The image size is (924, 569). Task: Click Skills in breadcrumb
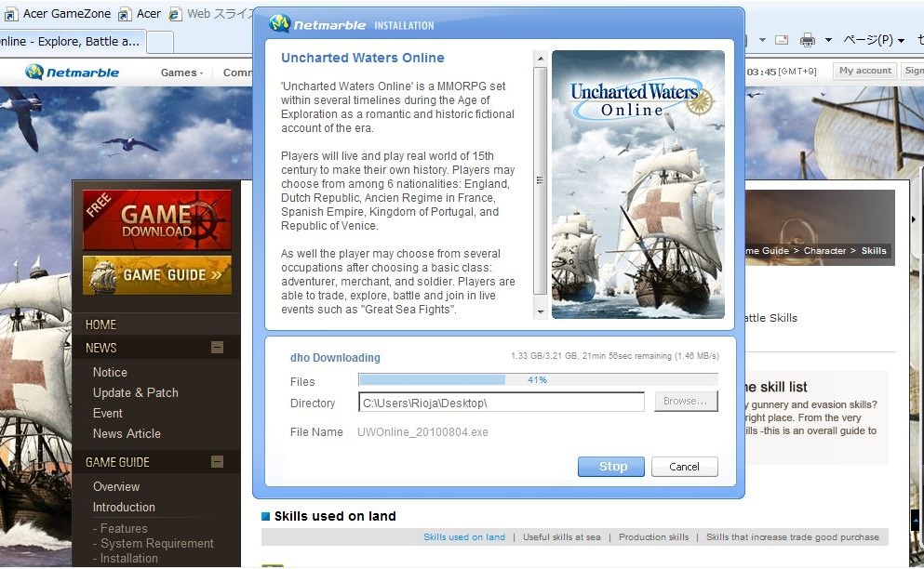click(874, 250)
